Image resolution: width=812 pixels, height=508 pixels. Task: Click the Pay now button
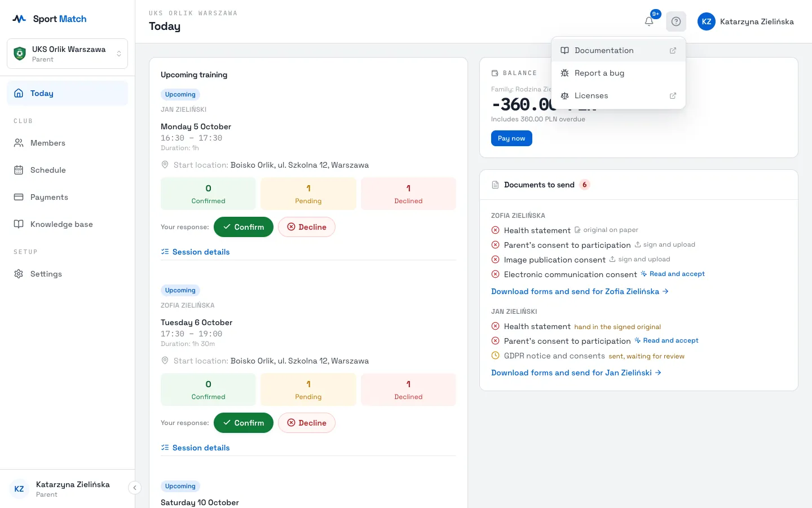pos(511,138)
